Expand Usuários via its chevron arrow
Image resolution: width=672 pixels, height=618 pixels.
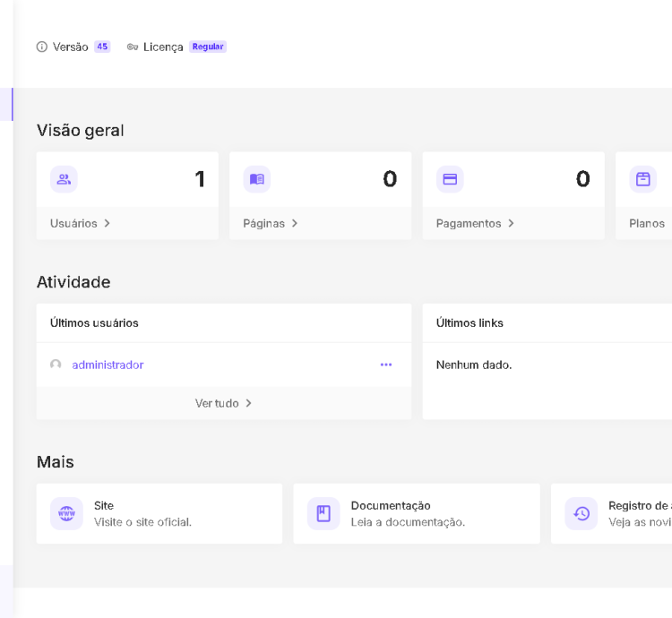pos(108,223)
